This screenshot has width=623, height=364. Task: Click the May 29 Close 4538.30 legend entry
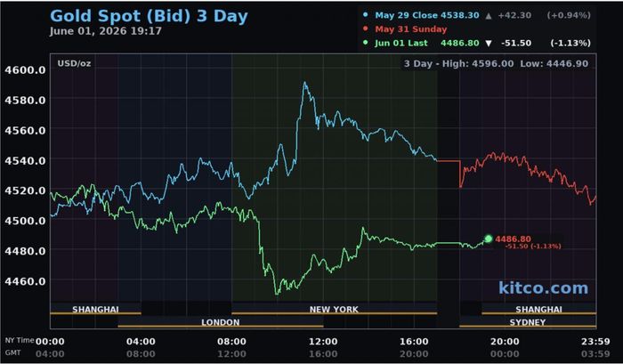(x=427, y=15)
